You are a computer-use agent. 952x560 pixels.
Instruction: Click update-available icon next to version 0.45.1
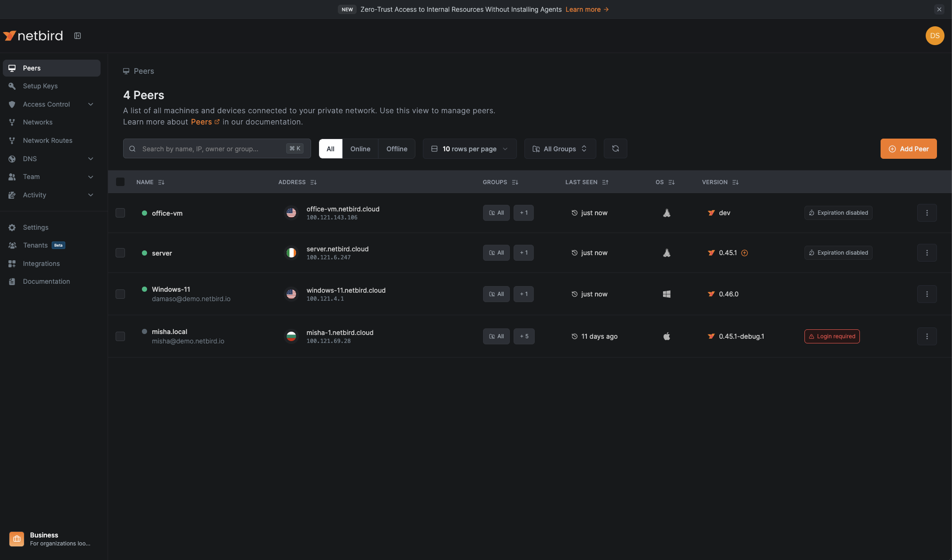744,253
